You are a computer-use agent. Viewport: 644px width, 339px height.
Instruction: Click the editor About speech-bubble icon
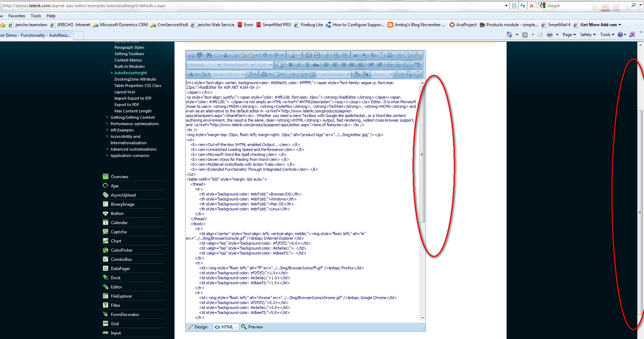[x=418, y=74]
